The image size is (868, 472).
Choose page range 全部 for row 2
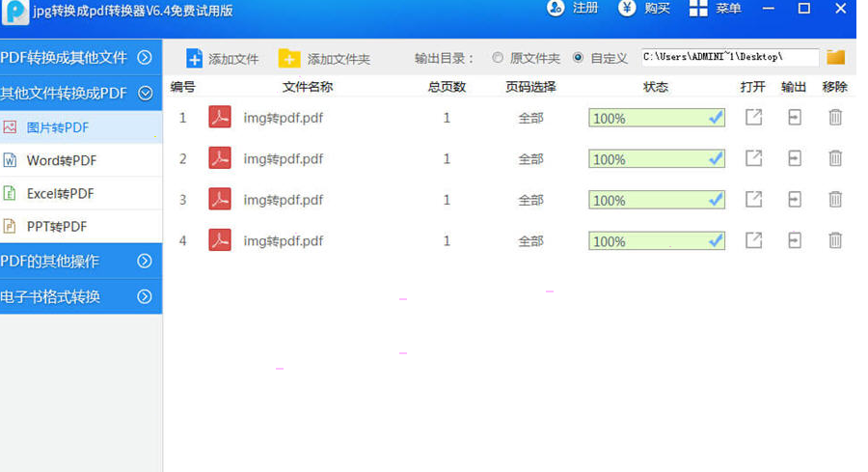click(x=530, y=159)
